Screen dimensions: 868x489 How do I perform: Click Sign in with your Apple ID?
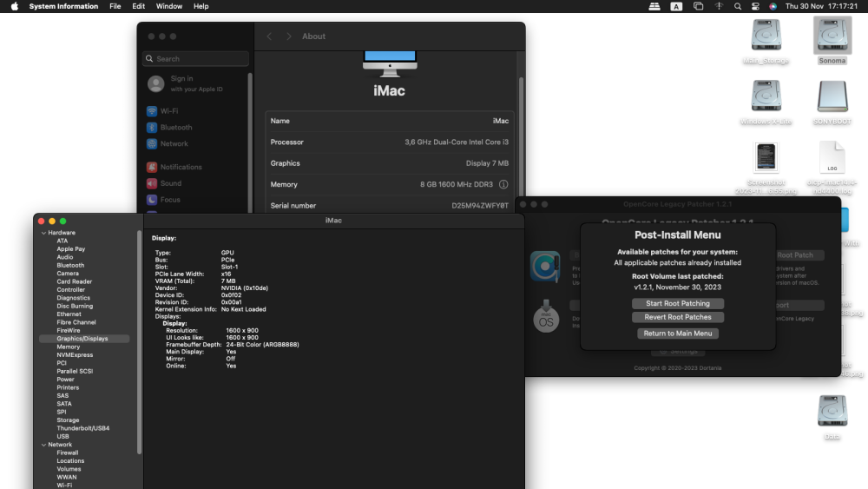[196, 83]
